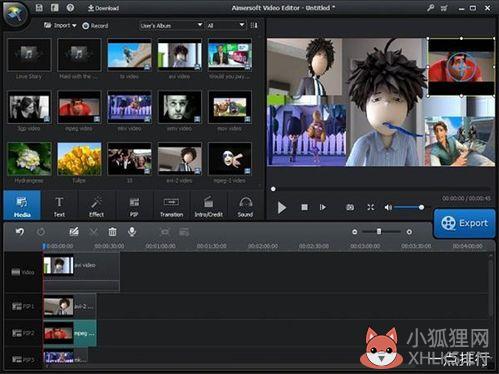The width and height of the screenshot is (499, 374).
Task: Open the Help question mark icon
Action: coord(70,8)
